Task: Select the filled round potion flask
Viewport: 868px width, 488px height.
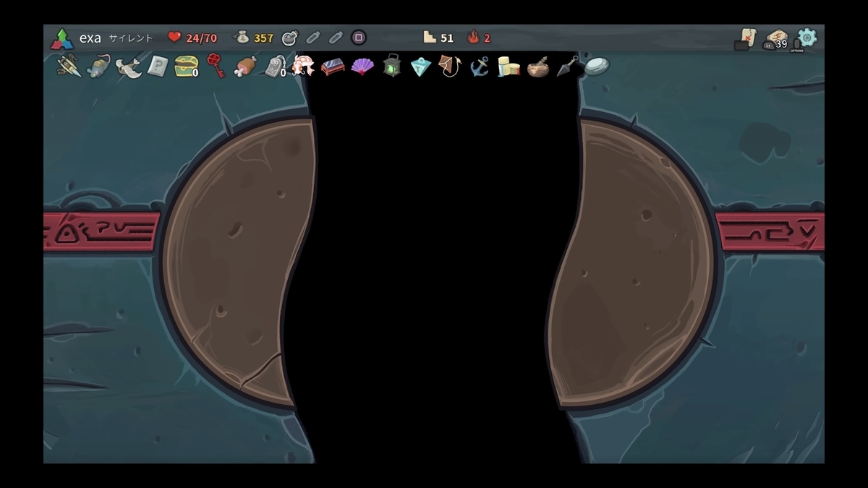Action: click(x=291, y=38)
